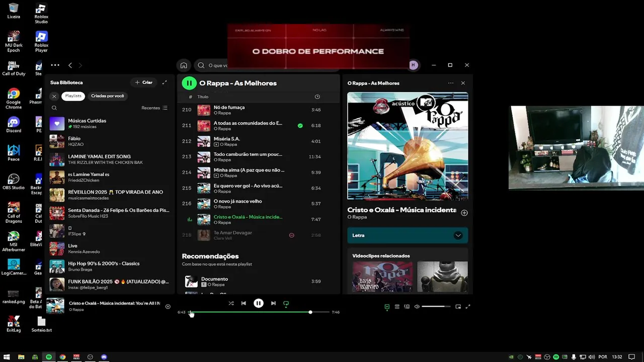Open OBS Studio desktop shortcut

pos(14,182)
